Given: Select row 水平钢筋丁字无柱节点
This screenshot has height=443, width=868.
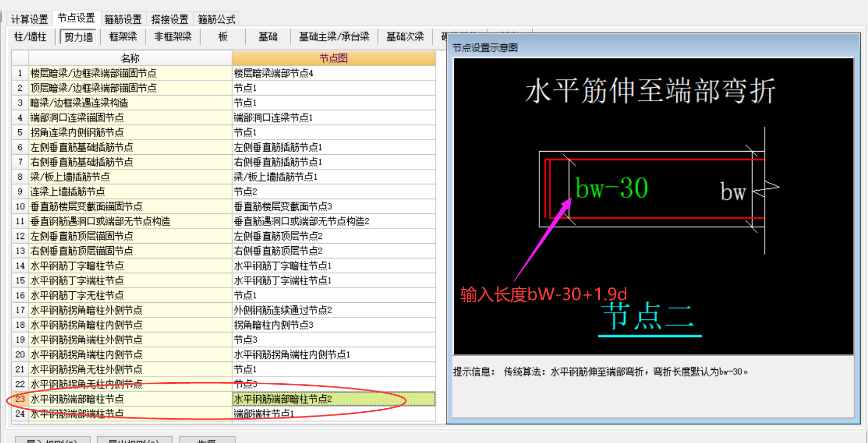Looking at the screenshot, I should coord(130,295).
